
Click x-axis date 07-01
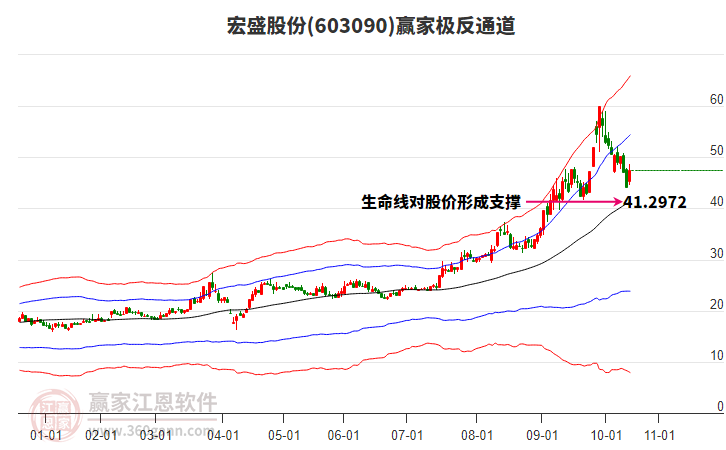point(407,435)
